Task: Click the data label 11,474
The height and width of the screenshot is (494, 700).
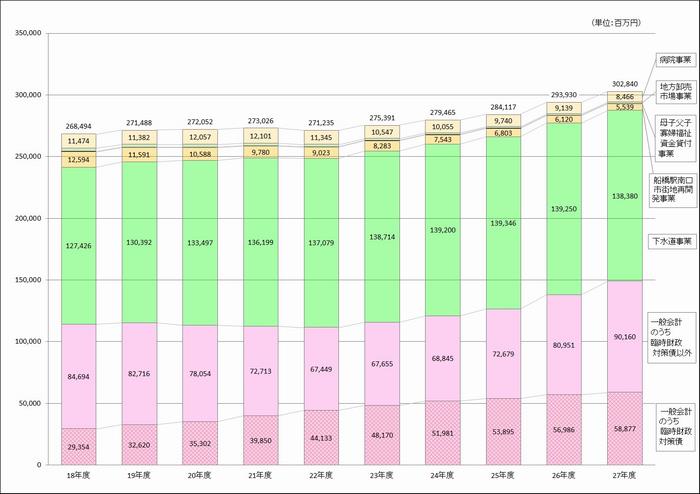Action: (x=79, y=141)
